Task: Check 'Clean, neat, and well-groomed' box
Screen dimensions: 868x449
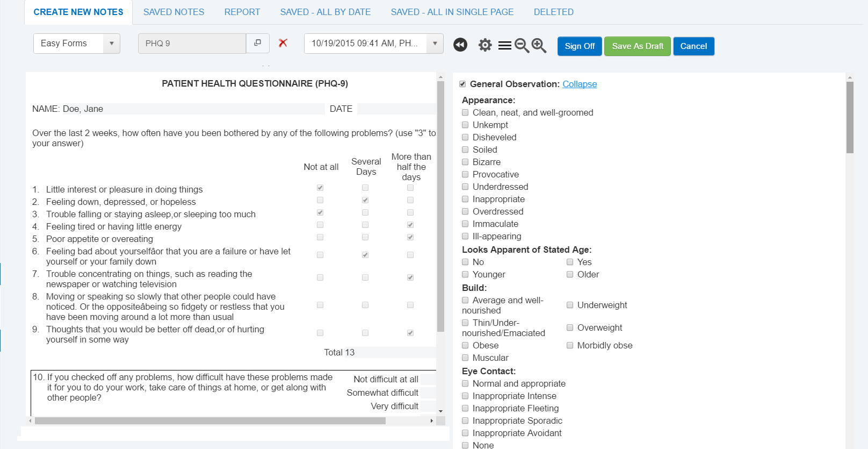Action: point(465,112)
